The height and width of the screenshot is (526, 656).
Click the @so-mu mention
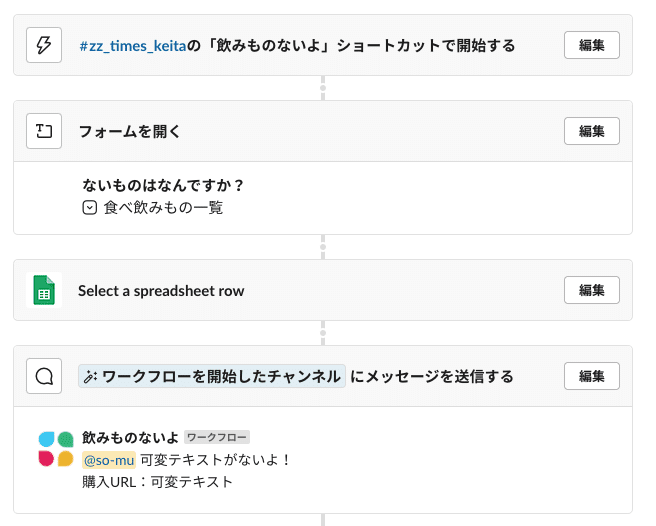click(109, 460)
